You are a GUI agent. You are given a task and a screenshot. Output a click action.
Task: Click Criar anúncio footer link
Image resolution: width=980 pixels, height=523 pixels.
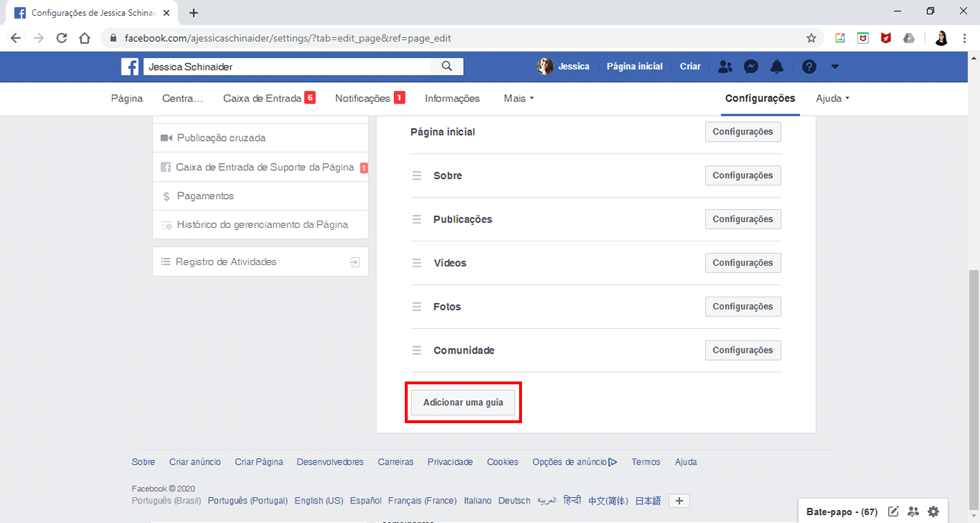pos(195,462)
